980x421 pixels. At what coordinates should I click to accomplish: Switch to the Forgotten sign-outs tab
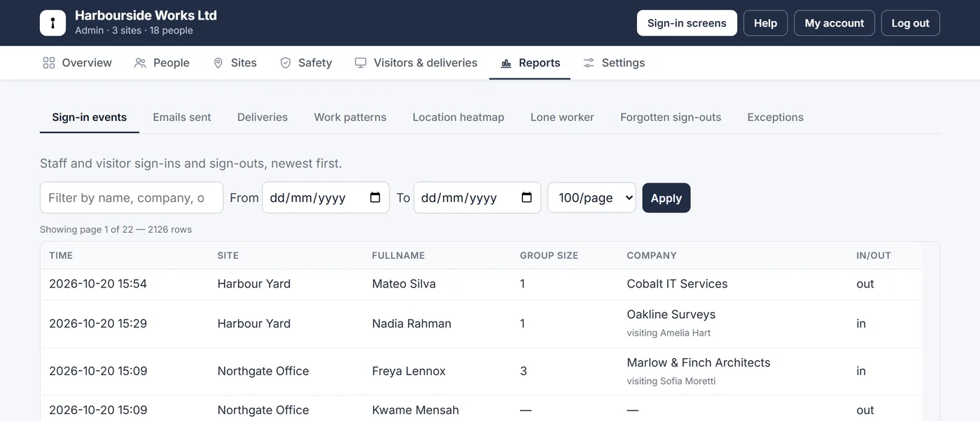(x=671, y=117)
